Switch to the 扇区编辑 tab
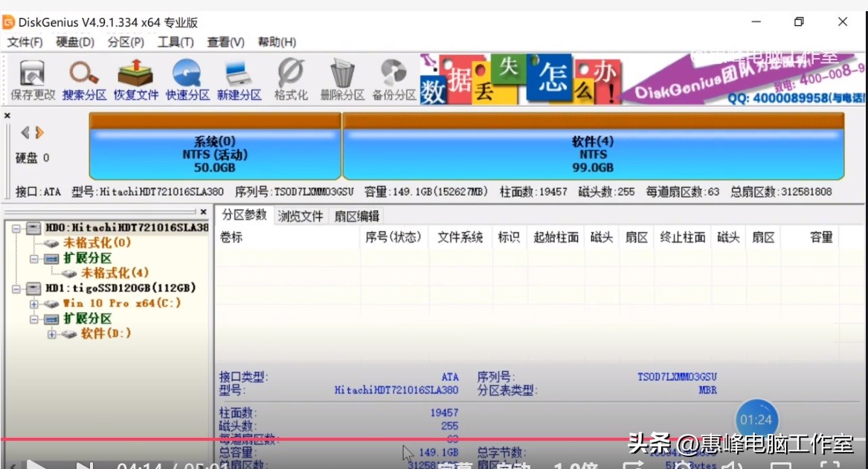 (355, 218)
